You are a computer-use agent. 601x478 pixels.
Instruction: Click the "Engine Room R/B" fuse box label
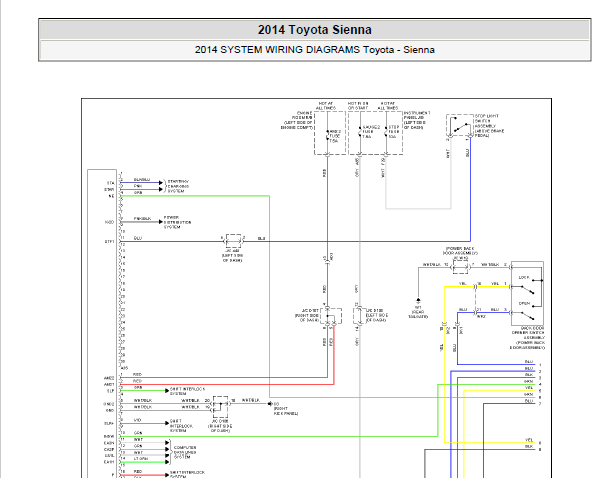coord(297,120)
